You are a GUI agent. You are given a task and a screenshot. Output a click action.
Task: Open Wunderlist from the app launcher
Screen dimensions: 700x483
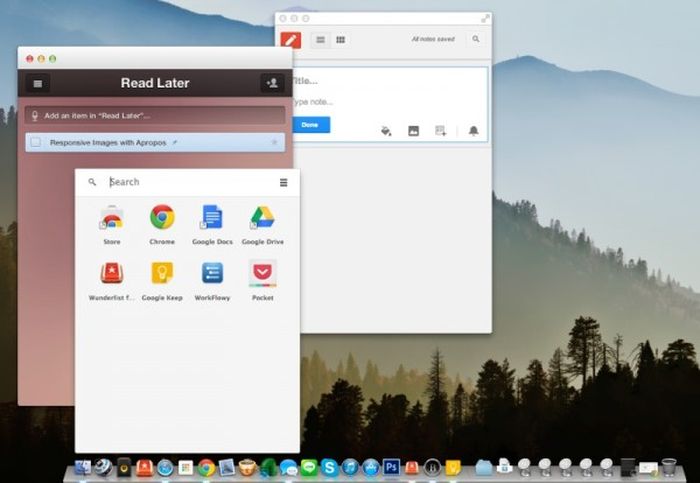[112, 281]
